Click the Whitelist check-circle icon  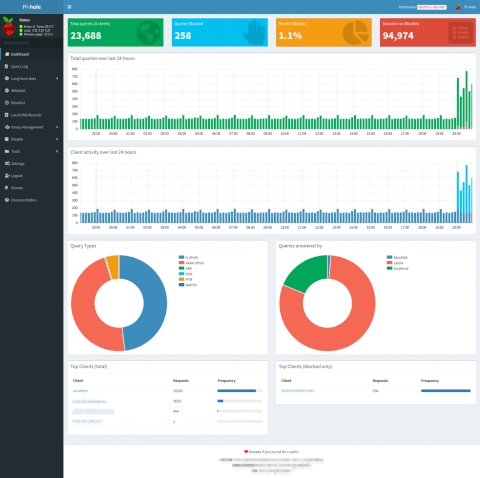(7, 91)
